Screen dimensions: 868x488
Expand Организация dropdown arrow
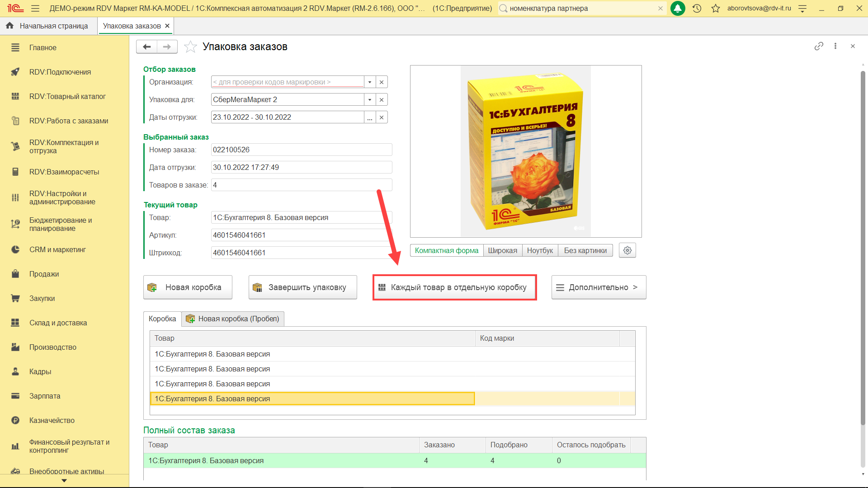pos(370,82)
